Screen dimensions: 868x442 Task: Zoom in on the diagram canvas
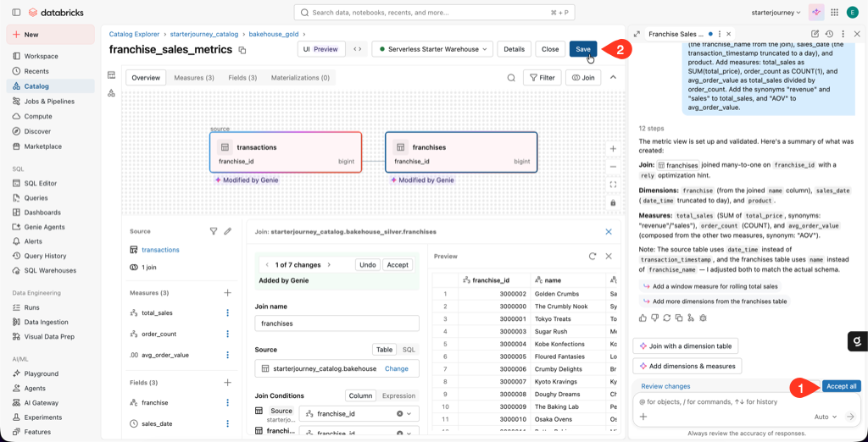click(613, 149)
